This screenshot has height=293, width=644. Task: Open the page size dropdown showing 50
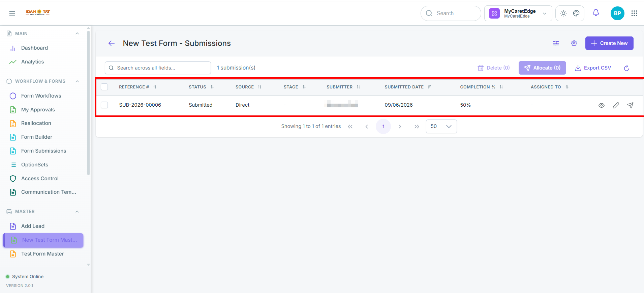(441, 126)
